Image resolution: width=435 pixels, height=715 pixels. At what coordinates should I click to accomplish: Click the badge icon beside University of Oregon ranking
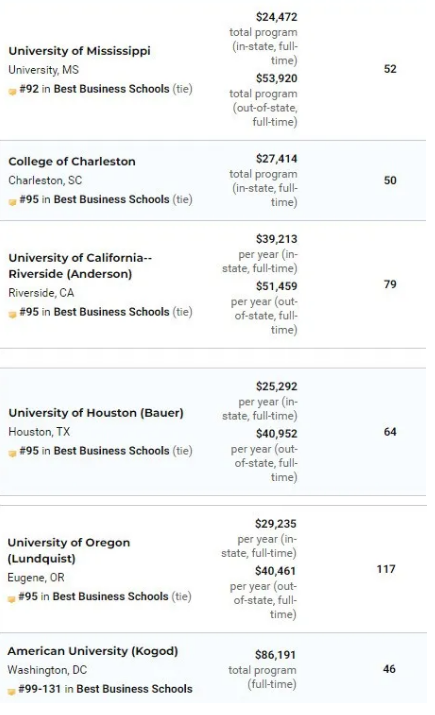(x=11, y=599)
